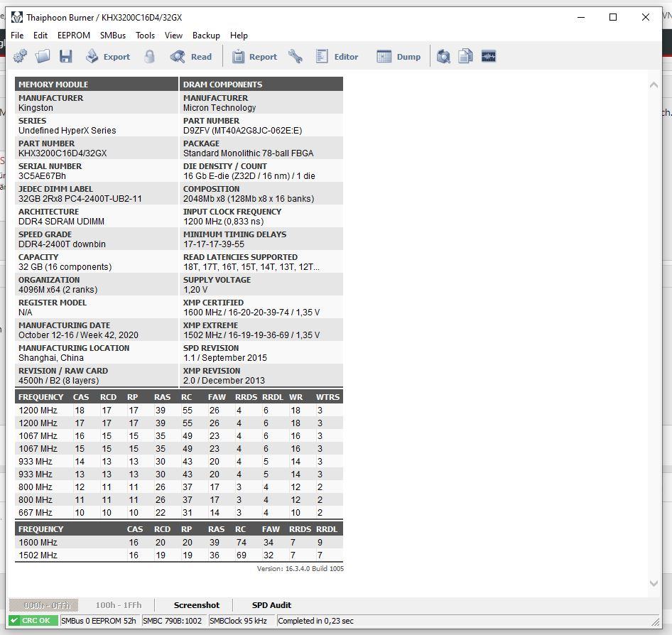The width and height of the screenshot is (672, 635).
Task: Open the Help menu
Action: (x=239, y=36)
